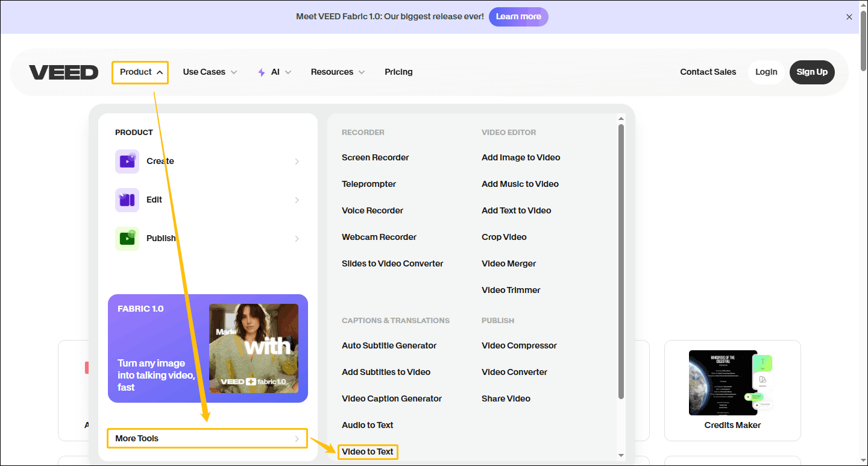Click the Video to Text link
This screenshot has height=466, width=868.
367,452
